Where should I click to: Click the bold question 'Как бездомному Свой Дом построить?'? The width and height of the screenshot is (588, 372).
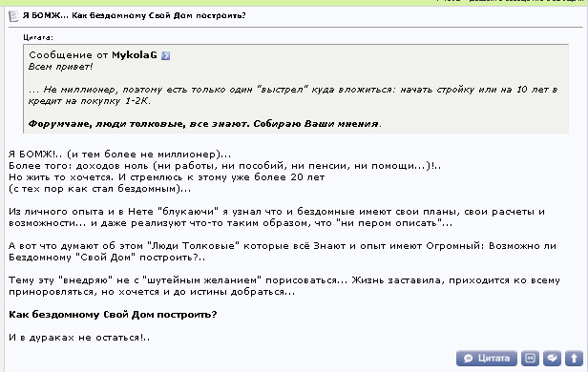(x=113, y=315)
